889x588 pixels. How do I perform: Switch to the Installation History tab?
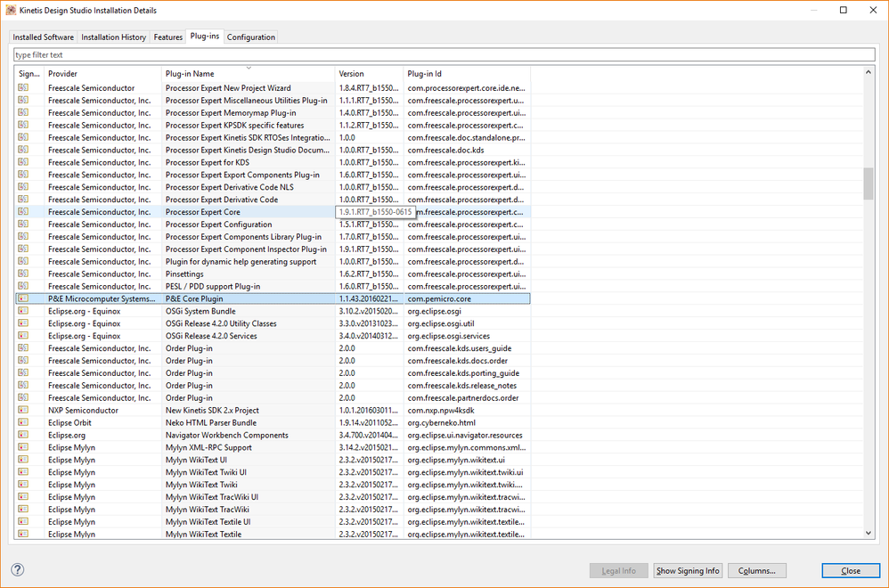pos(113,37)
